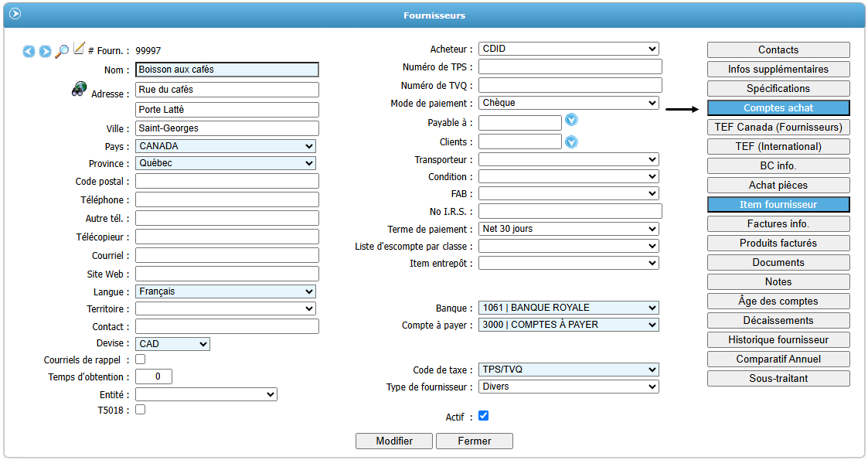This screenshot has height=460, width=868.
Task: Click into the Code postal field
Action: [x=227, y=181]
